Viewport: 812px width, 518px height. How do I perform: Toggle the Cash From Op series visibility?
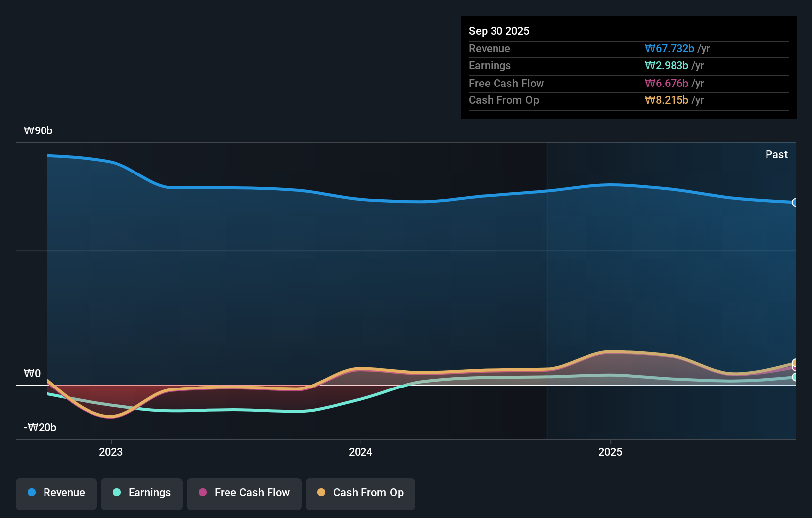[x=360, y=493]
